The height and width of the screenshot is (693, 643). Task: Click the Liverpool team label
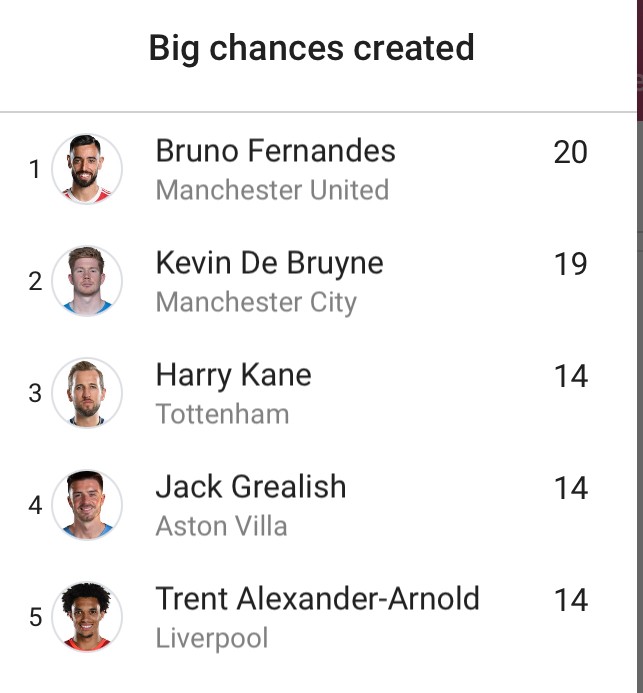click(212, 639)
